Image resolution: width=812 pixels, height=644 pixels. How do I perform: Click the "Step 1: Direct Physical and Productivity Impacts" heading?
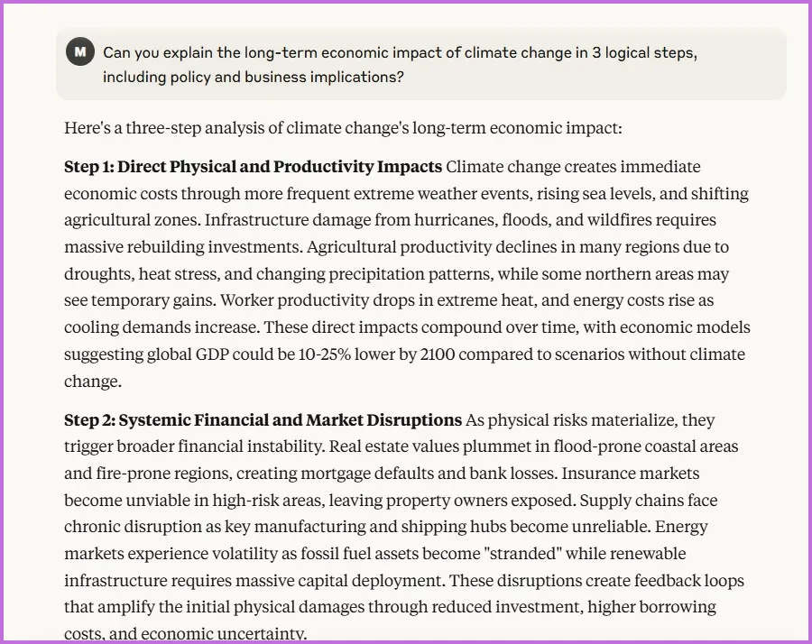coord(253,167)
